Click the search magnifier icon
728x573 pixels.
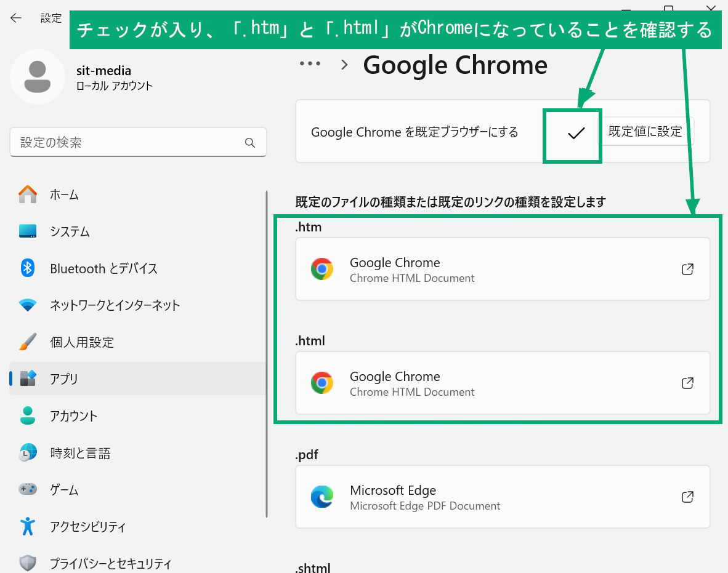tap(250, 142)
